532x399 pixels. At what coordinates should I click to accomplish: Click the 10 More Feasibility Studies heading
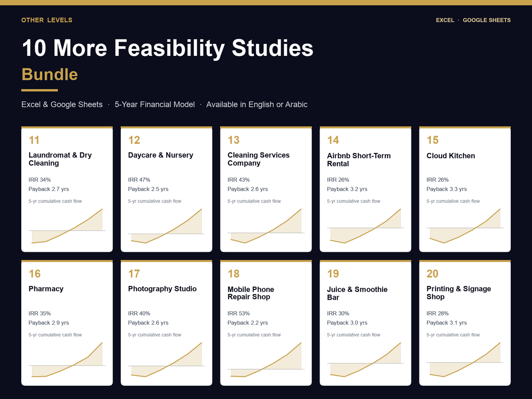pyautogui.click(x=168, y=48)
